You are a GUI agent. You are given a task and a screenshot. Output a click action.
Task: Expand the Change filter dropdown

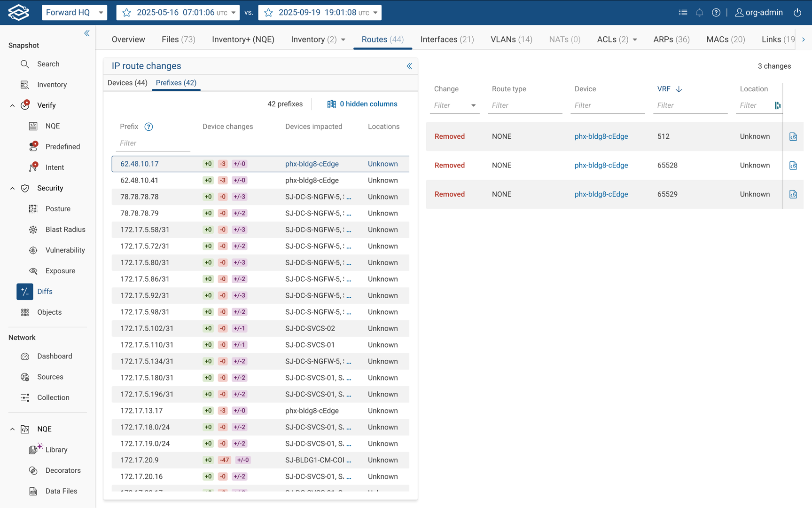click(x=473, y=105)
